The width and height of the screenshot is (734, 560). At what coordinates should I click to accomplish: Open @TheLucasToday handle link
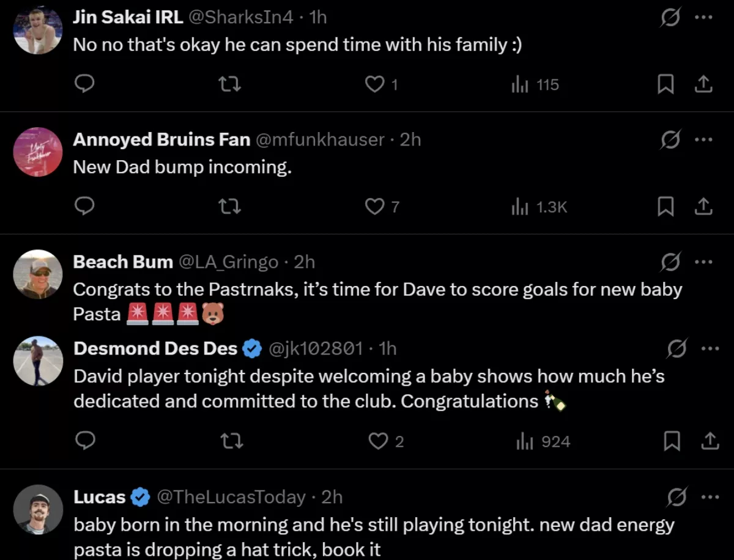[x=231, y=498]
